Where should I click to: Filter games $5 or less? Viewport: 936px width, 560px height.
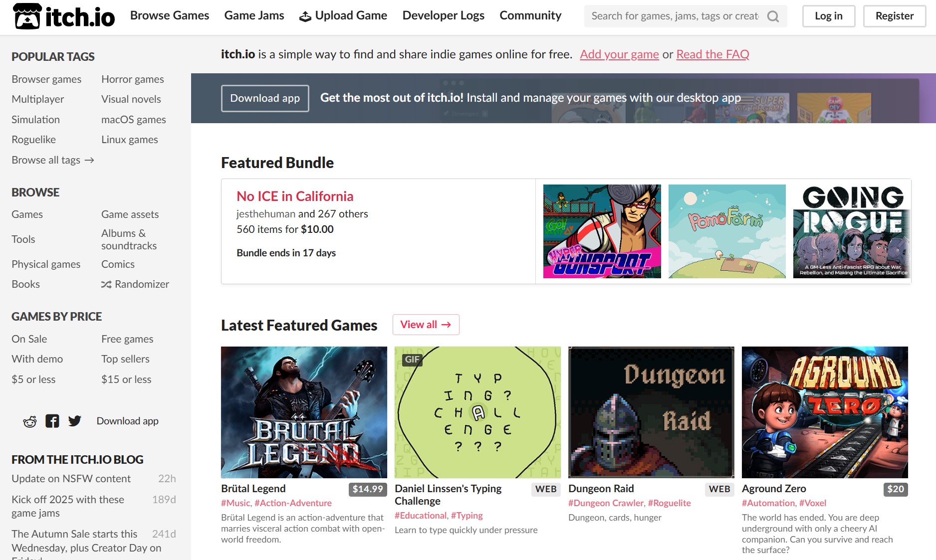pos(33,379)
